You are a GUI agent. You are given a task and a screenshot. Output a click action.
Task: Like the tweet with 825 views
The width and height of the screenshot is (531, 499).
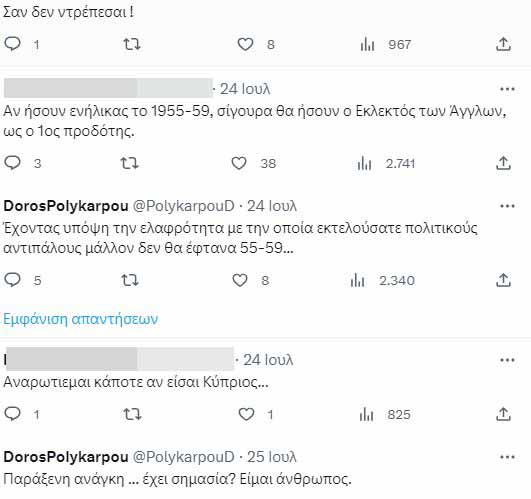(246, 414)
